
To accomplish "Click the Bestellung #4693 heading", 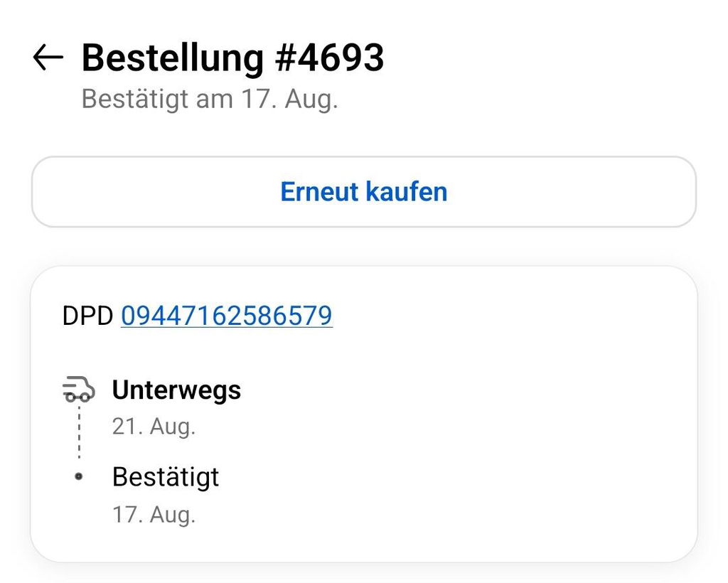I will click(232, 58).
